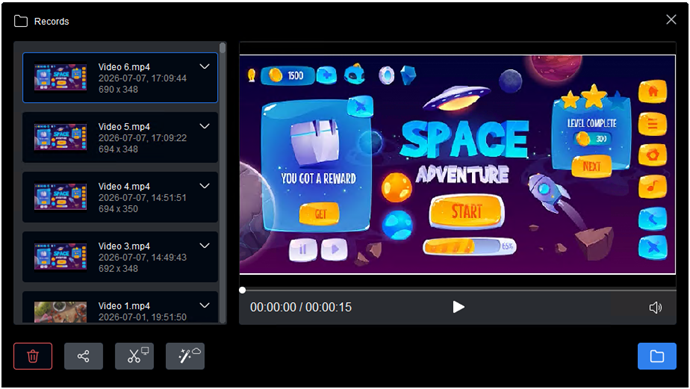Expand options for Video 5.mp4
The image size is (690, 389).
[x=205, y=126]
